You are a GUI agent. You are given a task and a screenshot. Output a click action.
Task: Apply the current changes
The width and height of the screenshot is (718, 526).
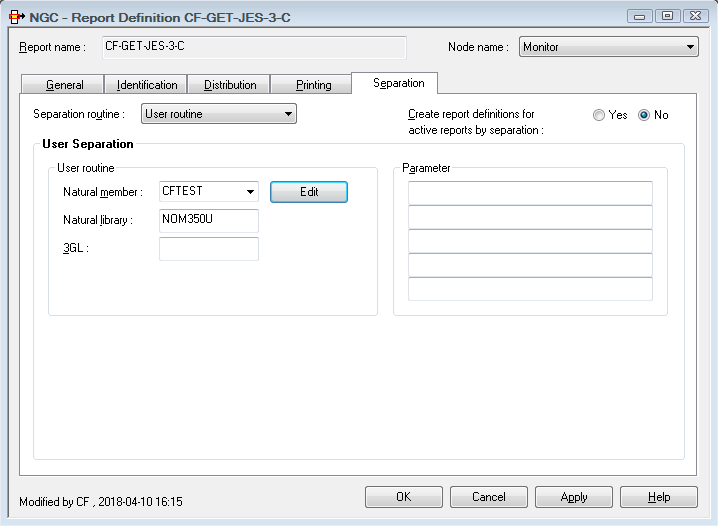point(574,497)
